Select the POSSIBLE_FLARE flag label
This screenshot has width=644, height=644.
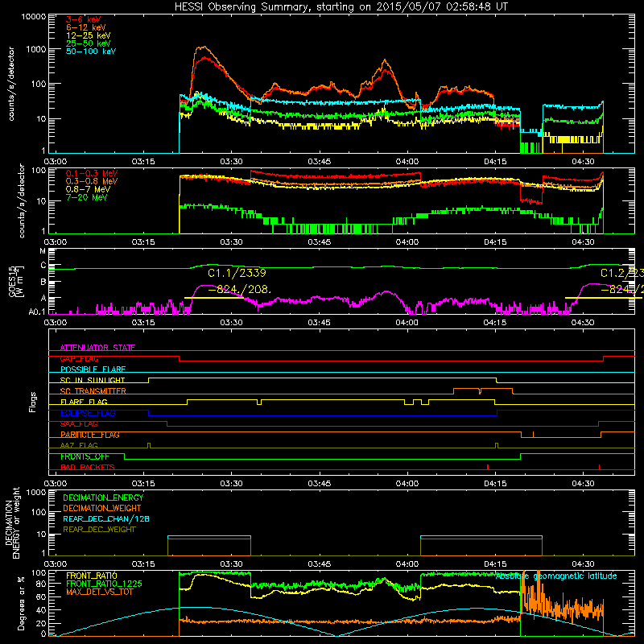(93, 369)
